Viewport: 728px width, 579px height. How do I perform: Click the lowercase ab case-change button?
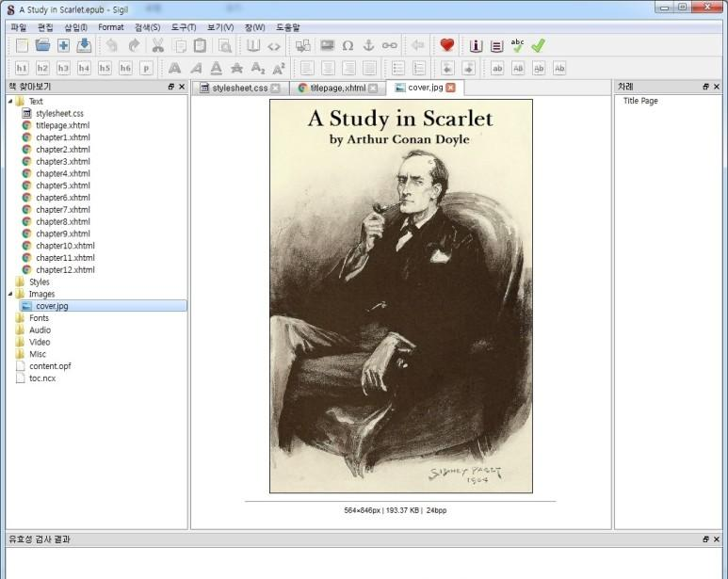pyautogui.click(x=496, y=68)
